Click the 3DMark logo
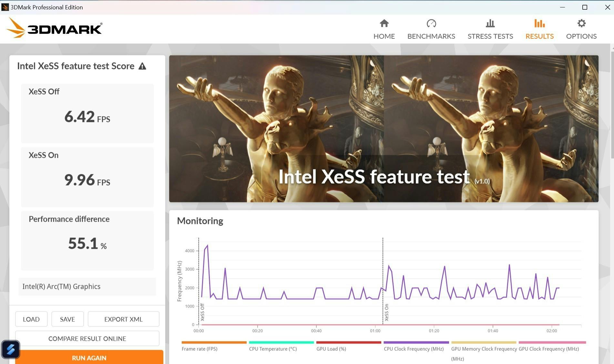 pyautogui.click(x=54, y=28)
